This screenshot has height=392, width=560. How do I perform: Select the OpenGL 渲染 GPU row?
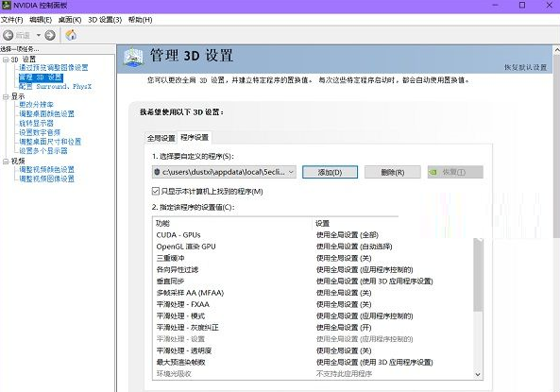[313, 247]
